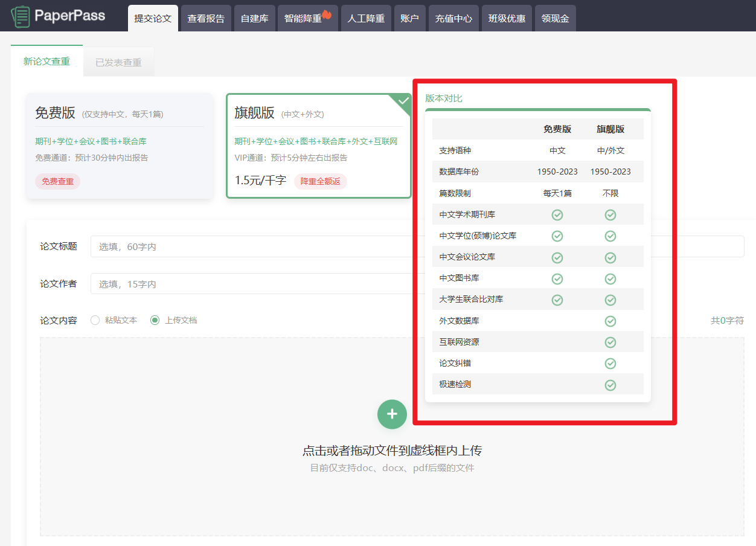Go to the 班级优惠 tab

coord(507,18)
